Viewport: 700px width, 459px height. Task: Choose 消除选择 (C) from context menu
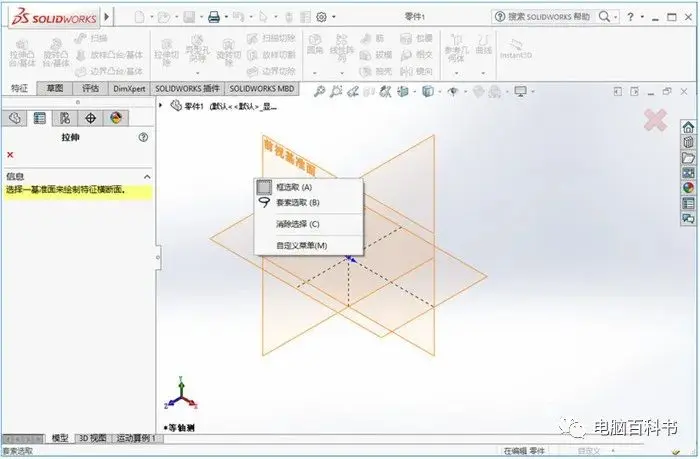[308, 224]
